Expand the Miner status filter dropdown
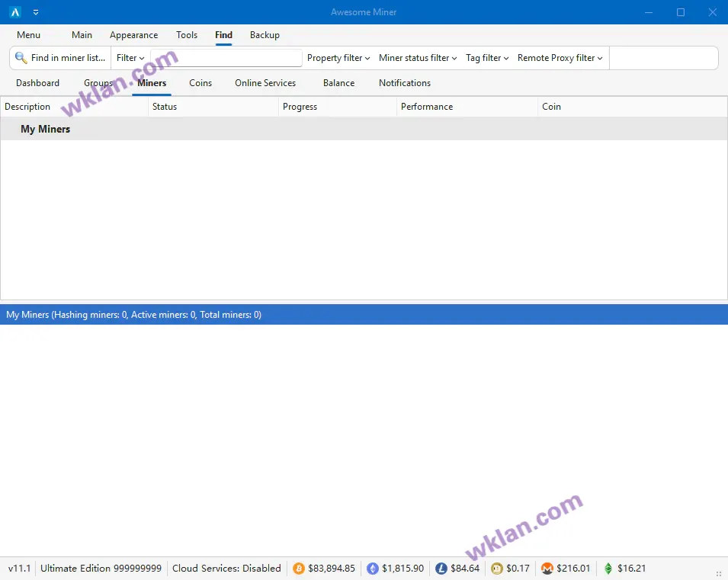Viewport: 728px width, 580px height. pos(418,58)
